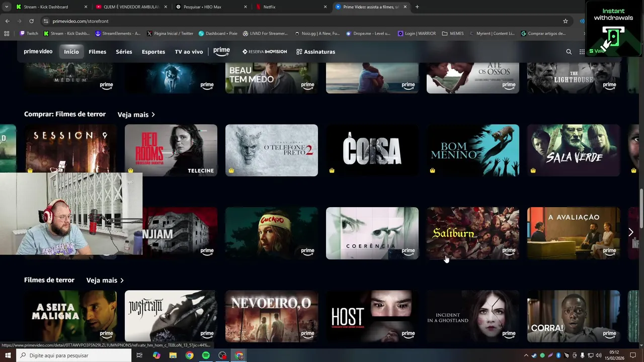
Task: Open Task View in the taskbar
Action: 139,355
